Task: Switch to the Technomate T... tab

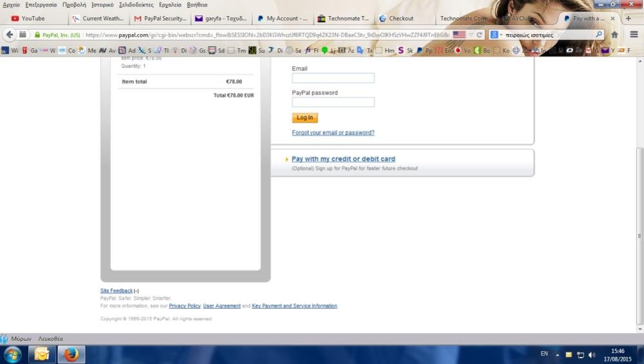Action: [344, 19]
